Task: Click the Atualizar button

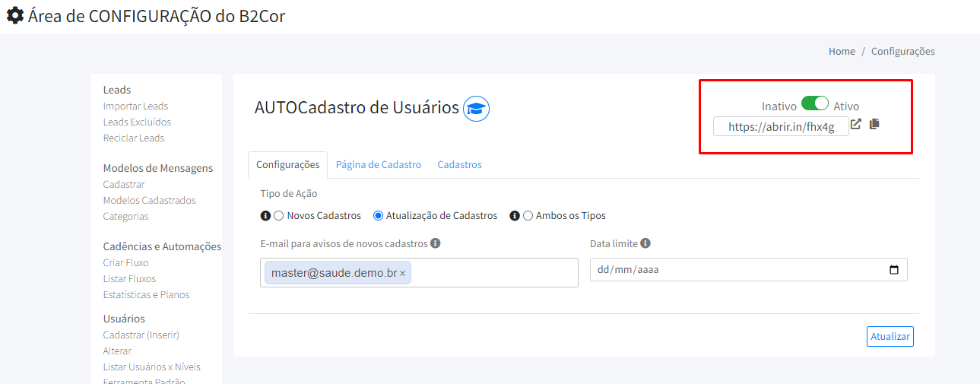Action: coord(890,336)
